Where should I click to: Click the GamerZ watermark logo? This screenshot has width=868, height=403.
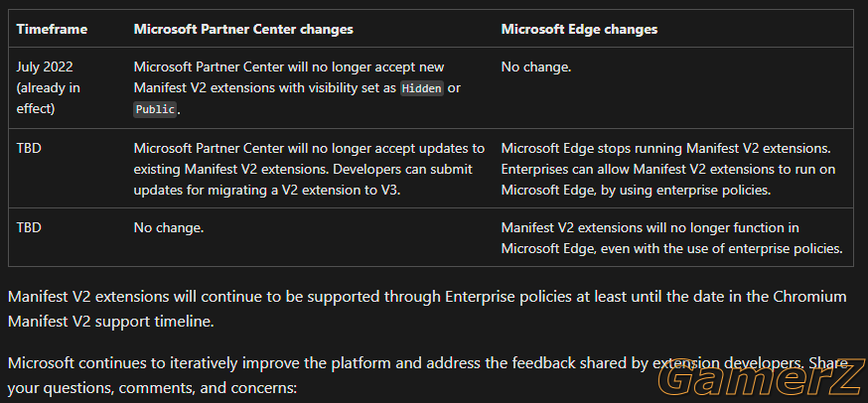tap(762, 378)
